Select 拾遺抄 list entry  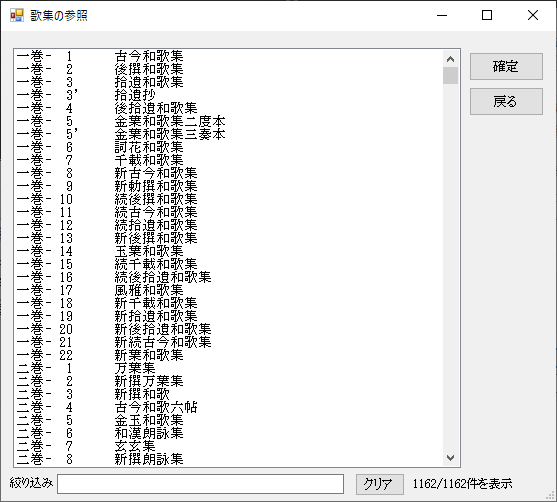(229, 95)
